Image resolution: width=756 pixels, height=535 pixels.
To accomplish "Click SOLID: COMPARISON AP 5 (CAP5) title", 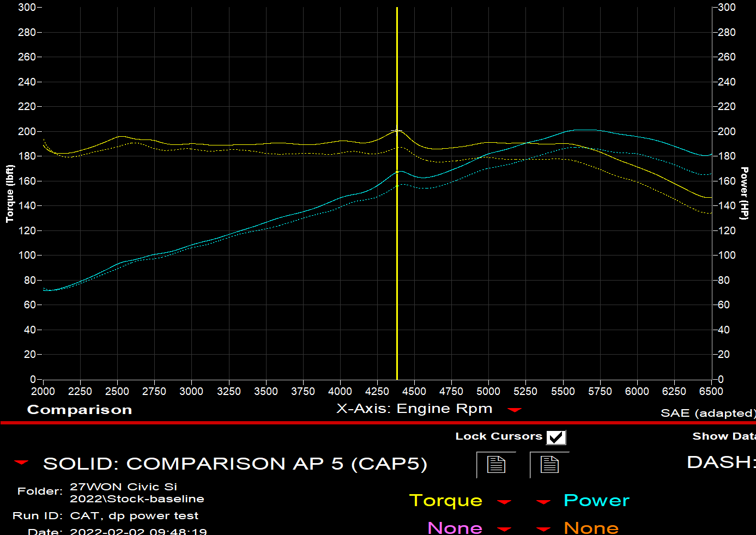I will click(235, 464).
